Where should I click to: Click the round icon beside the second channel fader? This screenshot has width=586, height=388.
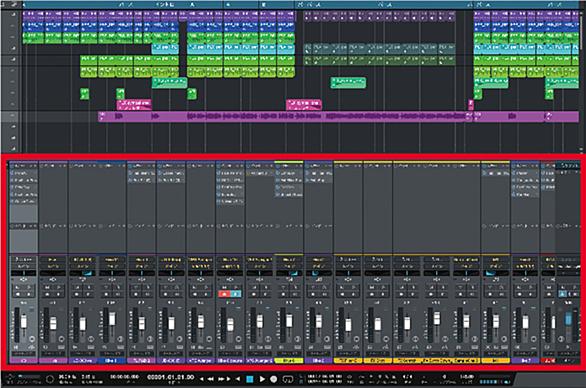(x=61, y=339)
